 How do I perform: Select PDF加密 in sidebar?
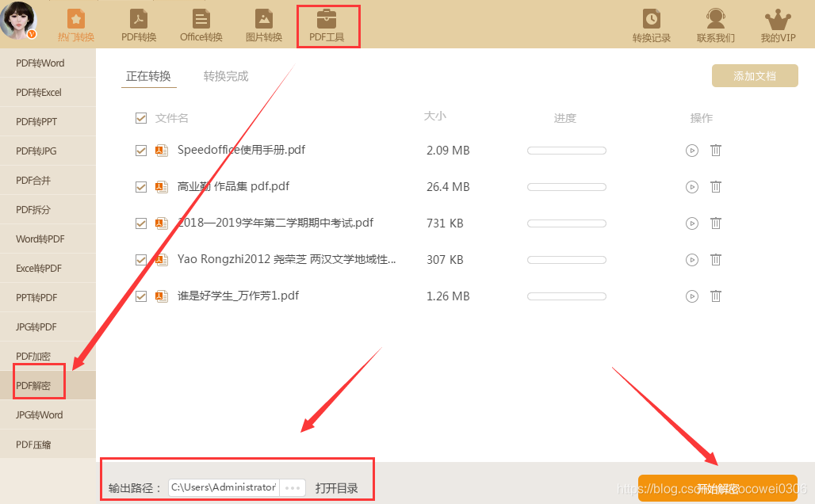(48, 357)
